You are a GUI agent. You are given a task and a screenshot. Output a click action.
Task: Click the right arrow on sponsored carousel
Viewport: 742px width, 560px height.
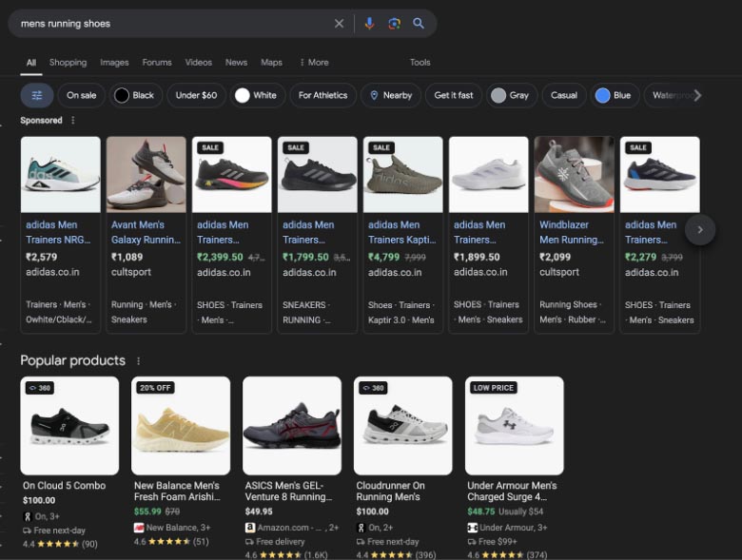pyautogui.click(x=700, y=230)
